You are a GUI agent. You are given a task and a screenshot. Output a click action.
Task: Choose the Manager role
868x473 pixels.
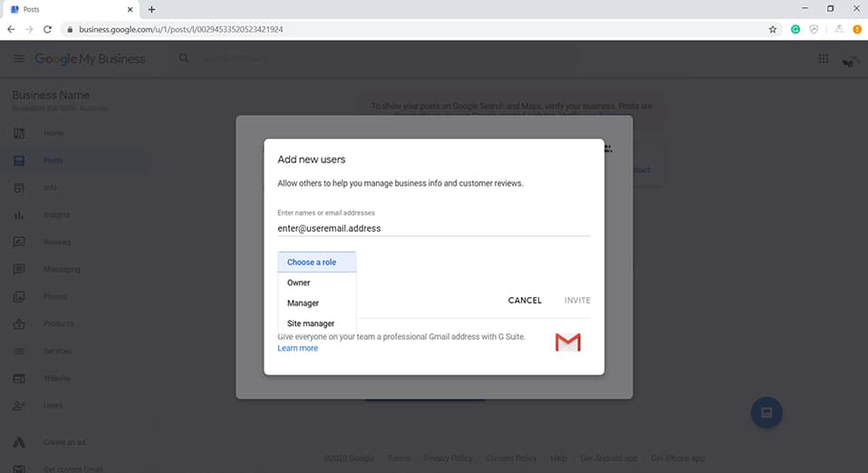pos(316,303)
